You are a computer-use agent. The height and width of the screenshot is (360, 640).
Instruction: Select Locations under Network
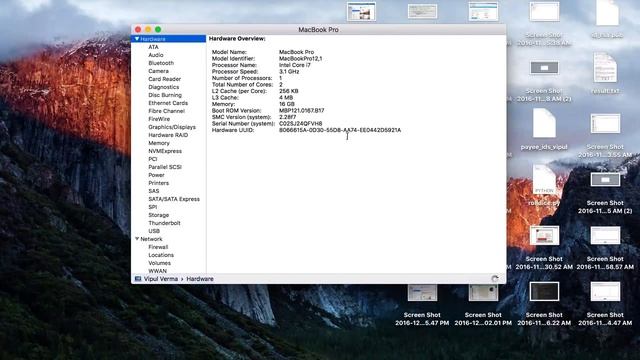pyautogui.click(x=161, y=255)
